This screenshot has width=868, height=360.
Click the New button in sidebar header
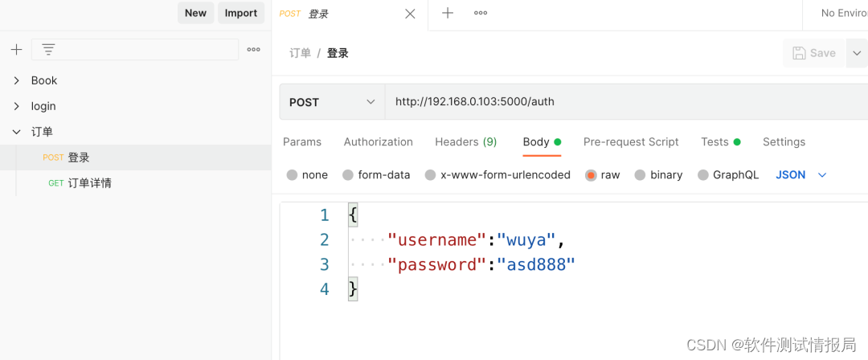pyautogui.click(x=195, y=14)
